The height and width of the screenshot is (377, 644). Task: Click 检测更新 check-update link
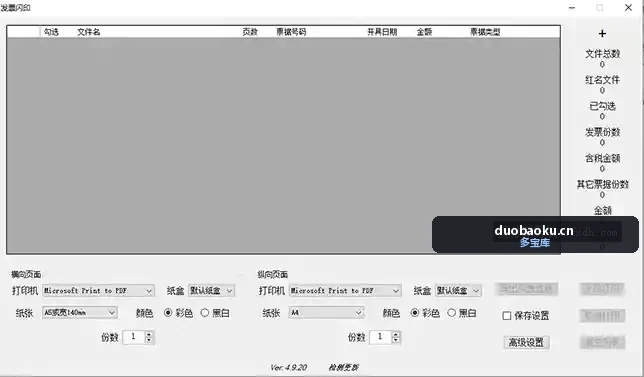343,367
